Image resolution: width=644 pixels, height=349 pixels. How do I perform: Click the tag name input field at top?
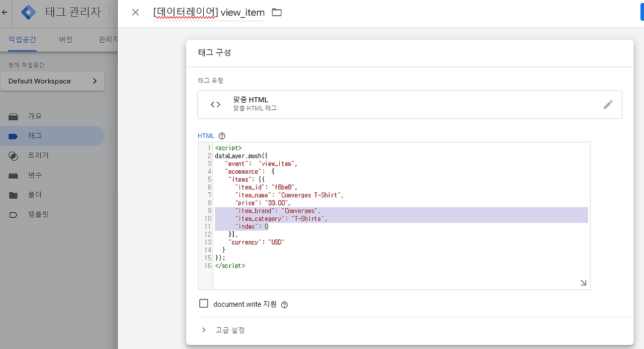pos(209,12)
